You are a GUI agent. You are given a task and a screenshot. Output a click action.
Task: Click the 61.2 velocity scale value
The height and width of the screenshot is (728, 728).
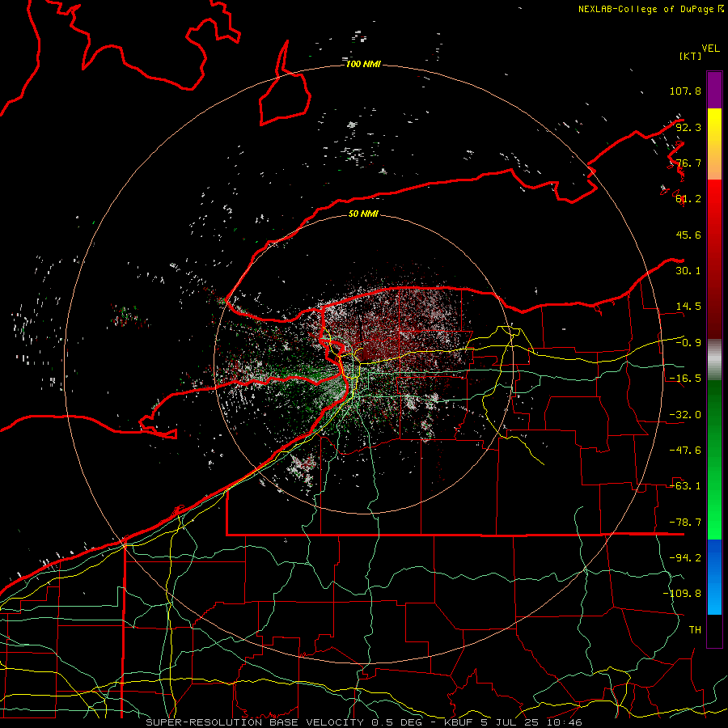688,199
